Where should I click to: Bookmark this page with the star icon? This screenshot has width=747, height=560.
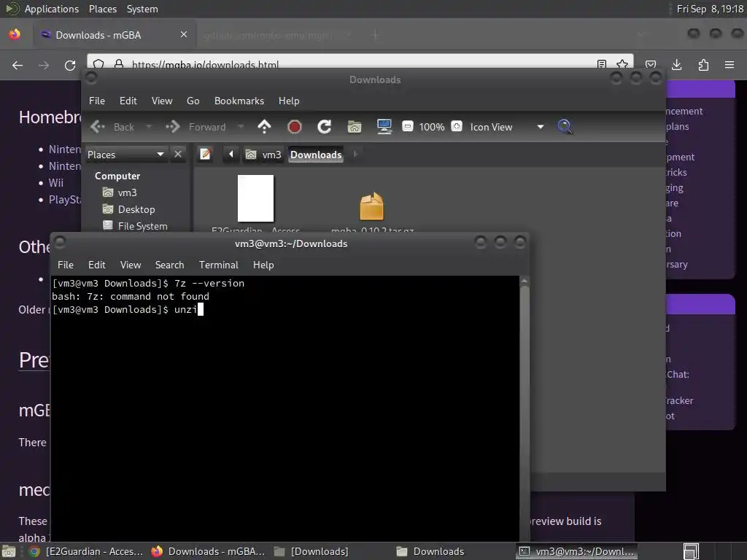[622, 64]
